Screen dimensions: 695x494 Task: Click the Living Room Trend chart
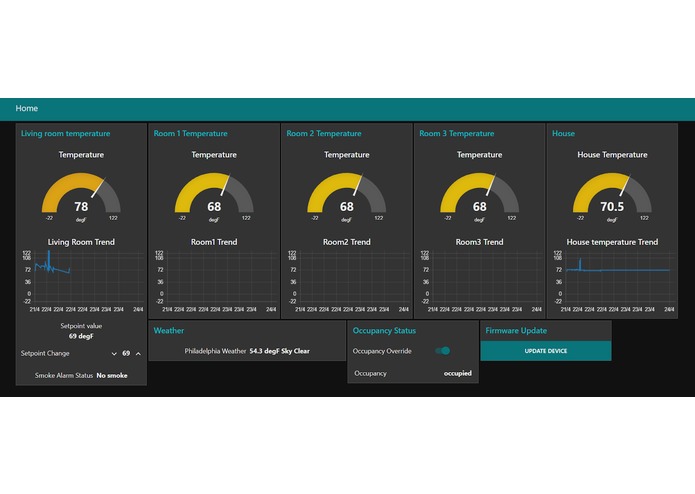[83, 281]
